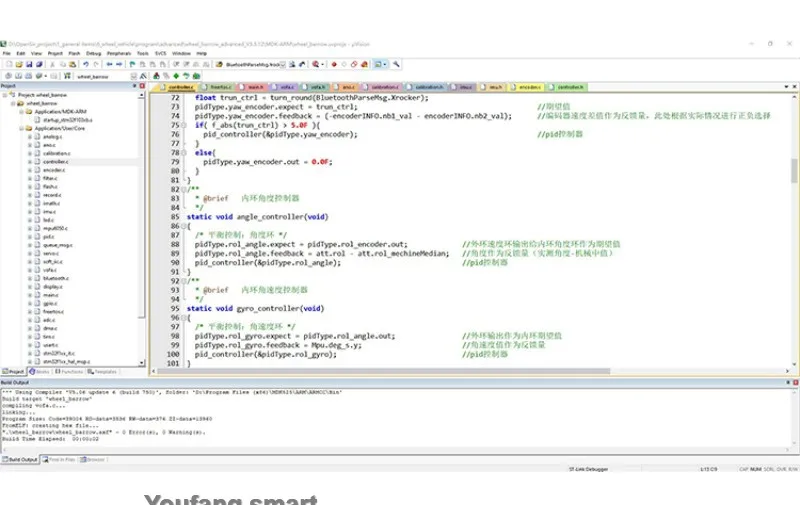Click the Start Debug Session magnifier icon

tap(316, 64)
